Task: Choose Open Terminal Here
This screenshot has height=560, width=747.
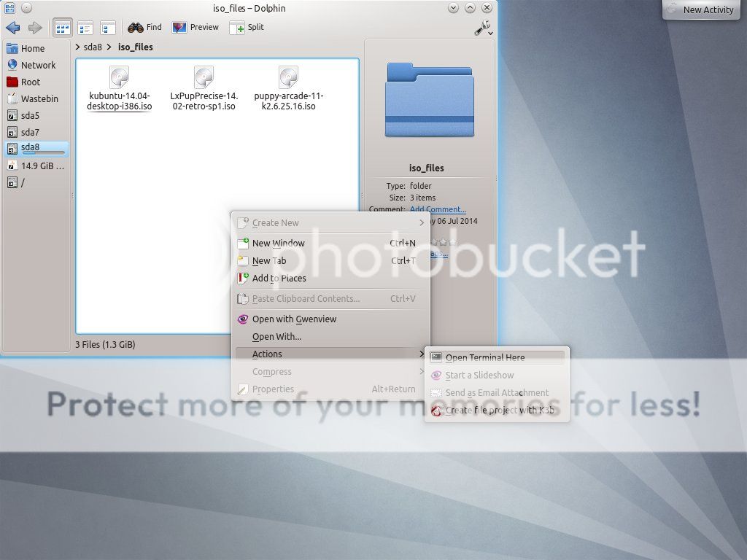Action: [497, 357]
